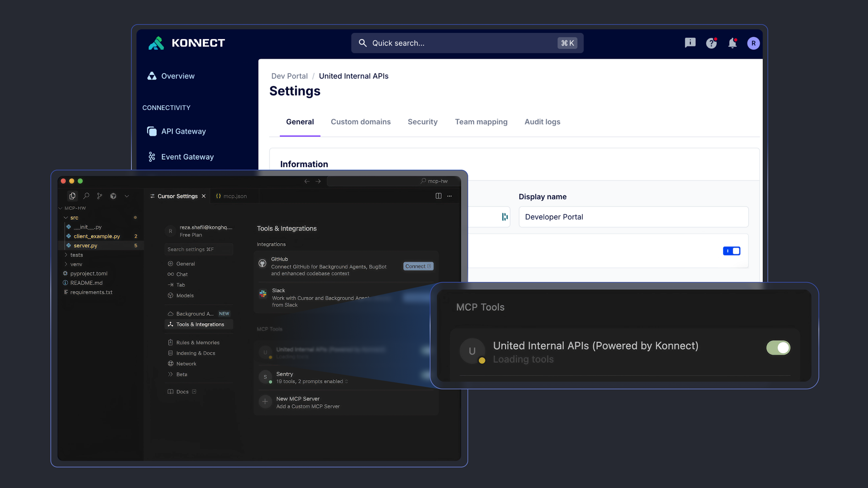868x488 pixels.
Task: Click the back navigation arrow in Cursor
Action: (x=307, y=181)
